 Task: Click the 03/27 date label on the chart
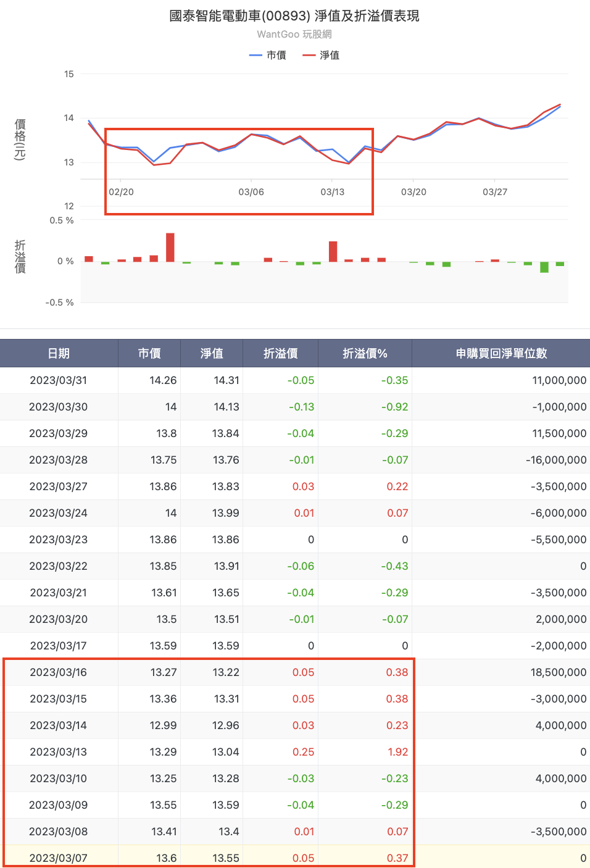tap(493, 192)
